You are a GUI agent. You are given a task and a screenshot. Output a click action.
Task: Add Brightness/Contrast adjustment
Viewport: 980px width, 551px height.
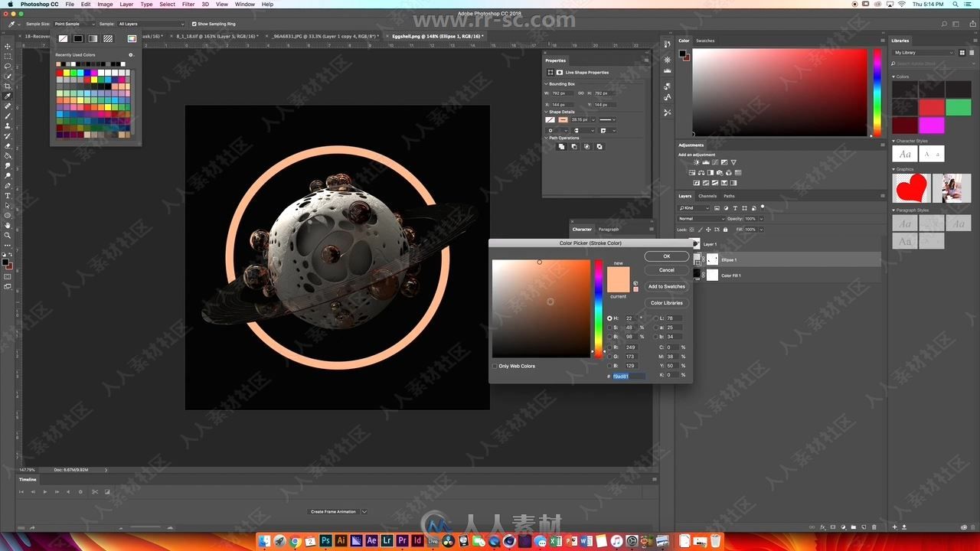tap(696, 162)
